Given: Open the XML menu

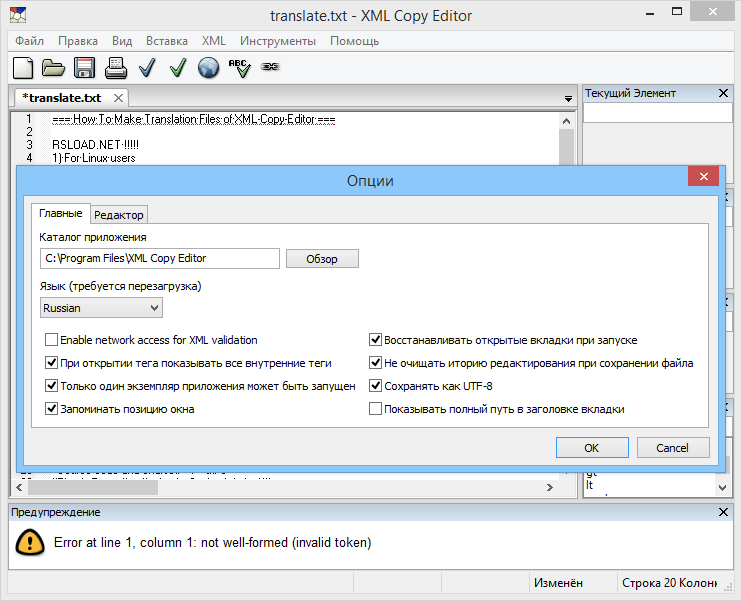Looking at the screenshot, I should coord(213,41).
